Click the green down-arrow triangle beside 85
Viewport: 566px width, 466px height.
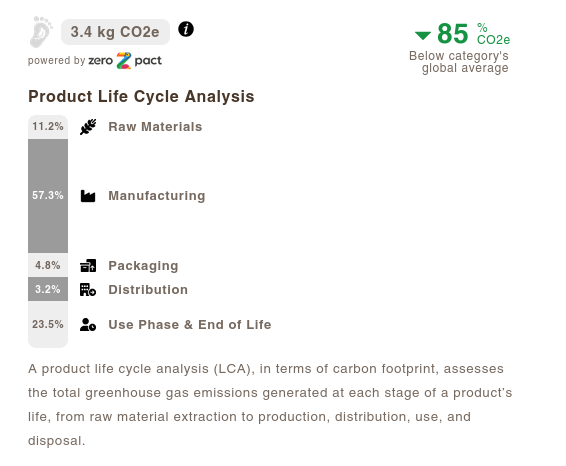pos(423,35)
